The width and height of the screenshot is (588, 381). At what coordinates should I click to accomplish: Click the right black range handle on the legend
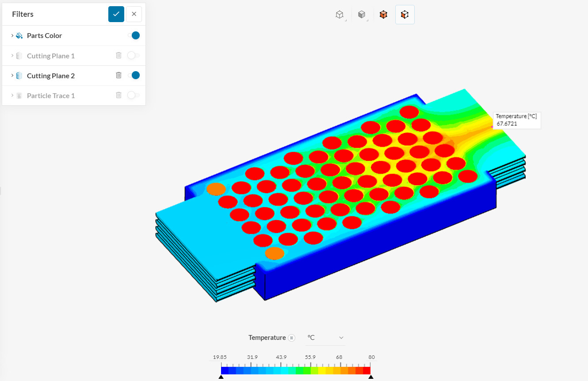click(371, 377)
